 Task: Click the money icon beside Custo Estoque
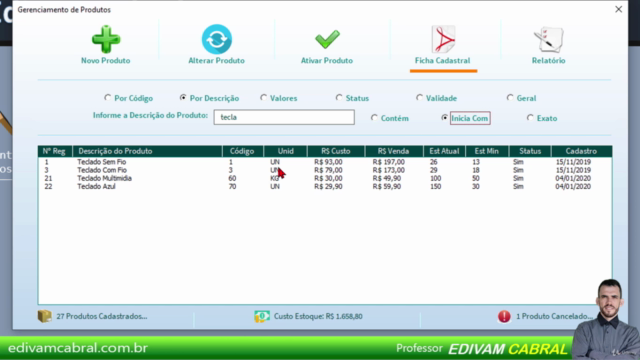click(x=262, y=316)
